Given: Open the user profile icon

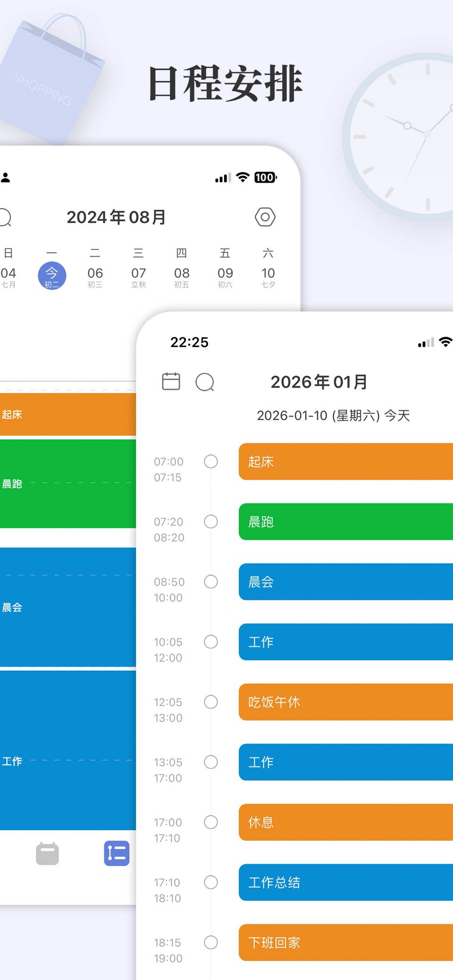Looking at the screenshot, I should pyautogui.click(x=5, y=178).
